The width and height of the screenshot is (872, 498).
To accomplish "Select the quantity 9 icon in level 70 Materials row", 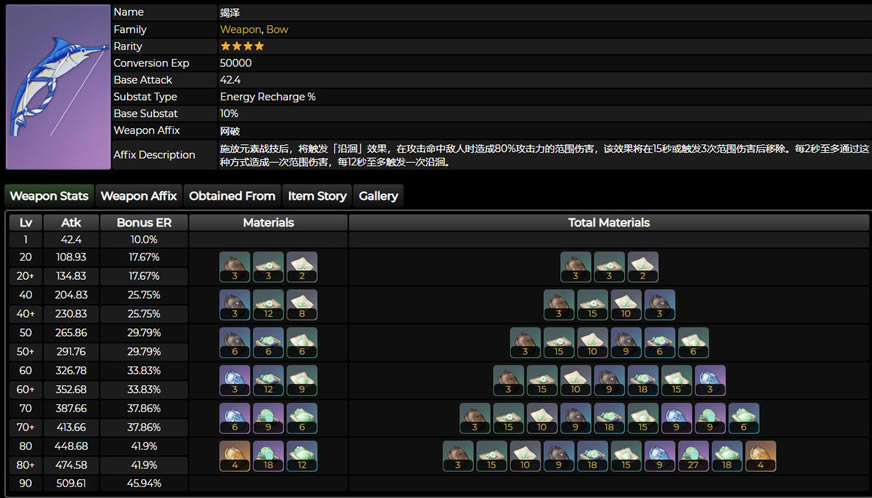I will click(x=269, y=419).
